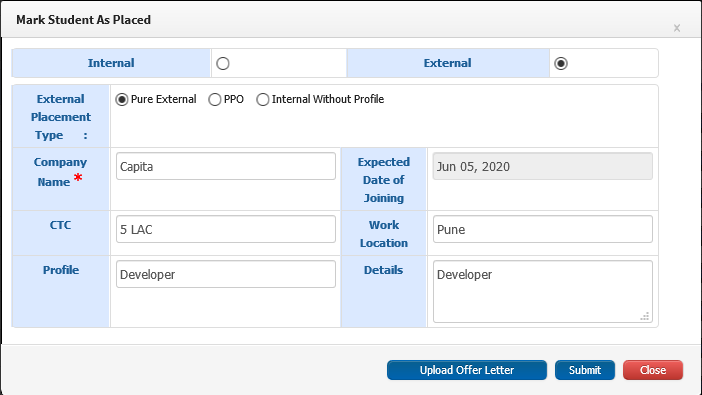Click inside the Details text area
This screenshot has height=395, width=702.
[x=543, y=292]
